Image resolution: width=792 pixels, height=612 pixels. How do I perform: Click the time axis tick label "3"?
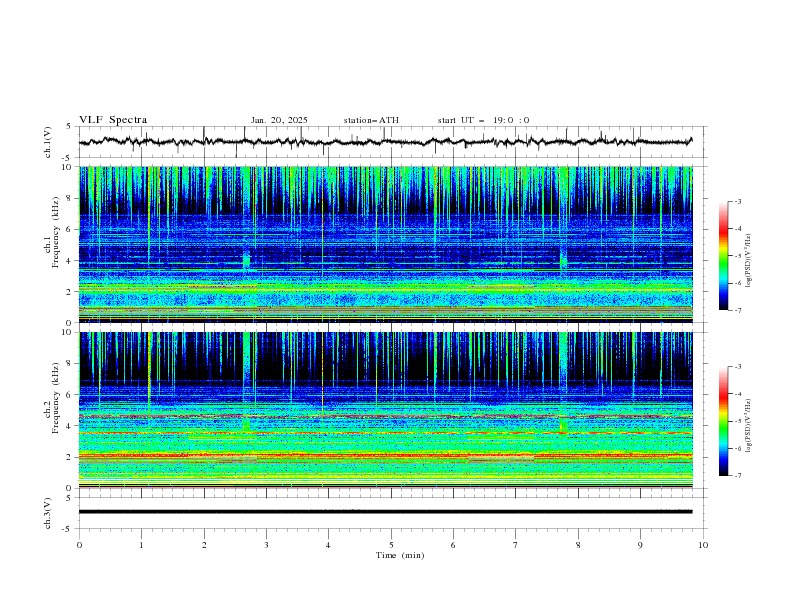coord(266,545)
